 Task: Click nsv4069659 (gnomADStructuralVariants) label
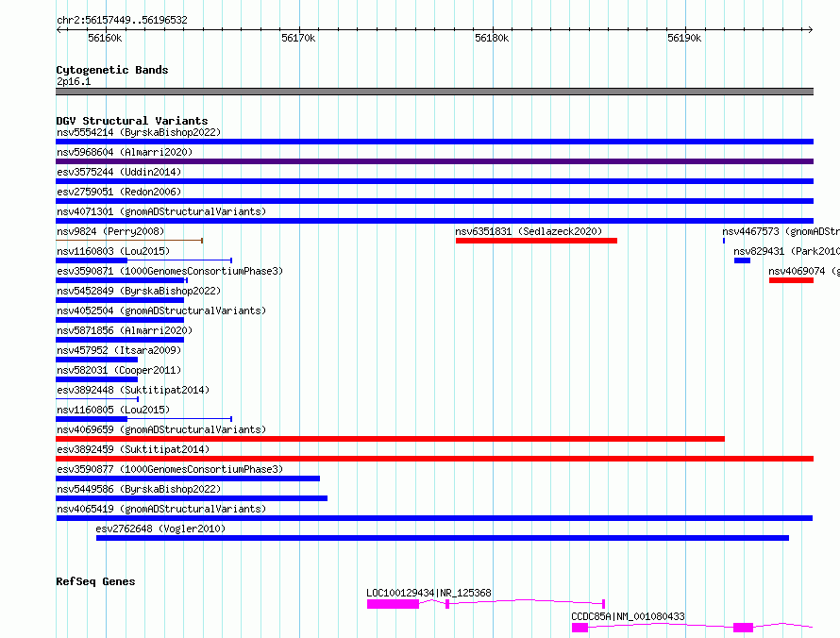[161, 429]
